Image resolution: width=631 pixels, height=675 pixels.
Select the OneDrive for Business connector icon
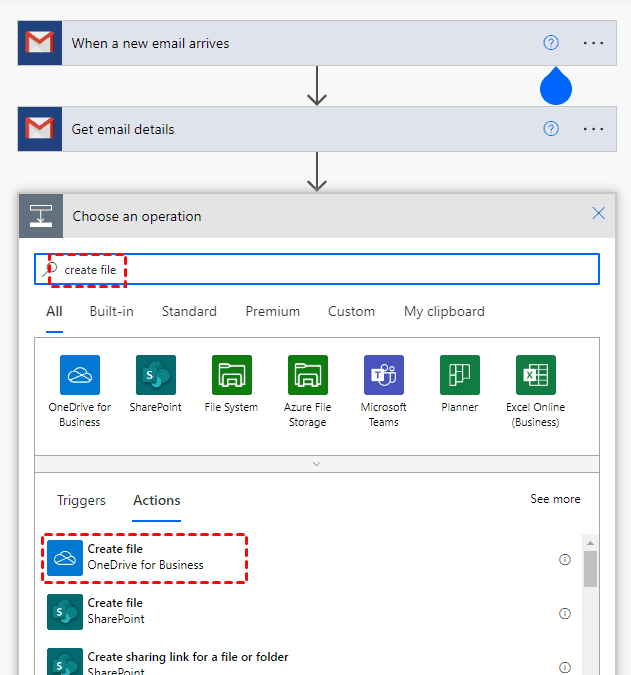pyautogui.click(x=79, y=375)
